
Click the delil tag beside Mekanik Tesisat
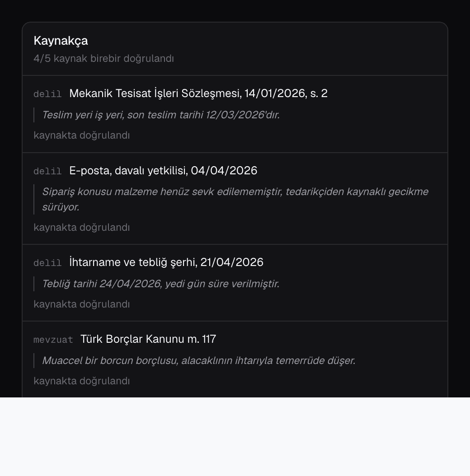tap(48, 94)
